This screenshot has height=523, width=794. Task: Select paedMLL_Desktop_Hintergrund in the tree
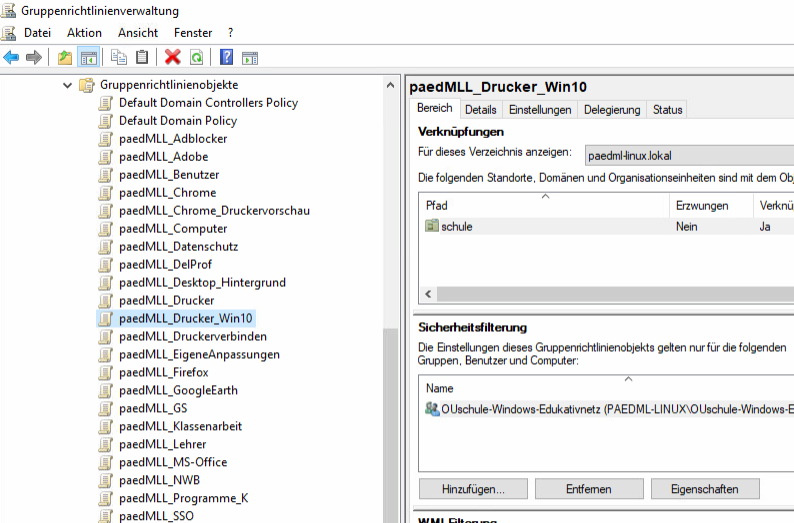pyautogui.click(x=202, y=283)
